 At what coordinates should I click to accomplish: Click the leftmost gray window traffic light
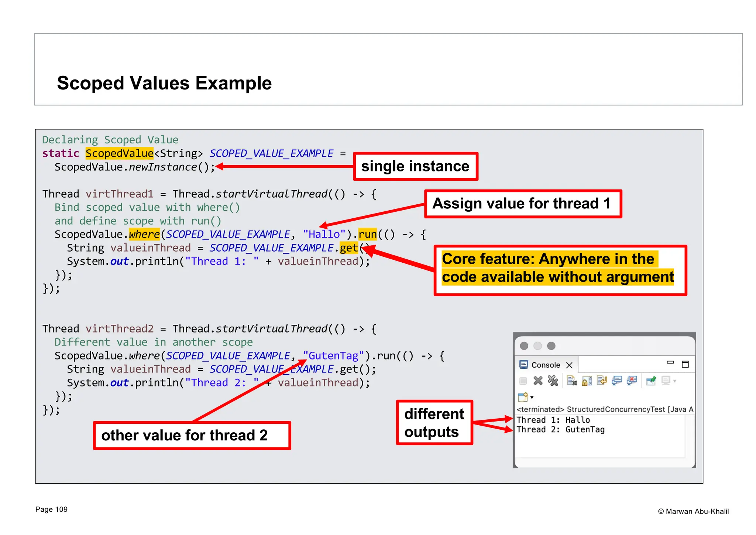(524, 346)
